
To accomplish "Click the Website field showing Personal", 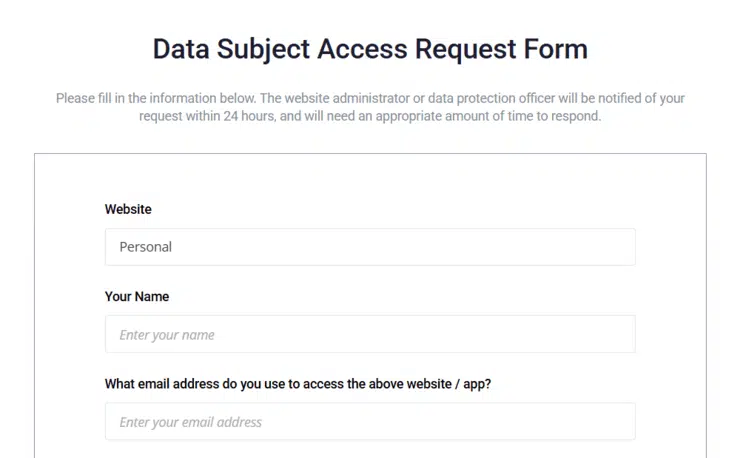I will tap(369, 247).
